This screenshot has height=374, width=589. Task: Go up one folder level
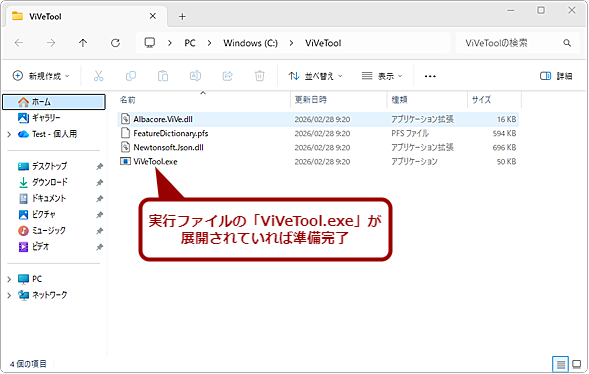[83, 43]
